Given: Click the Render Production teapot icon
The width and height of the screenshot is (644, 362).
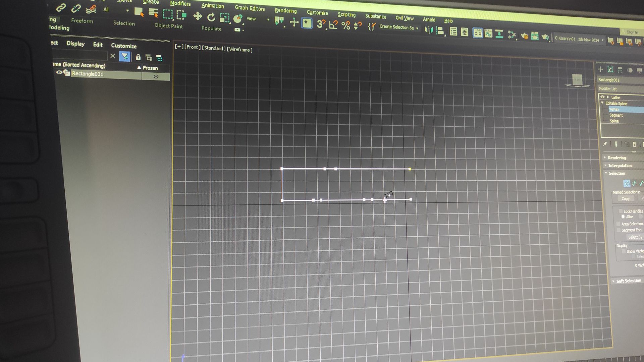Looking at the screenshot, I should click(x=545, y=37).
